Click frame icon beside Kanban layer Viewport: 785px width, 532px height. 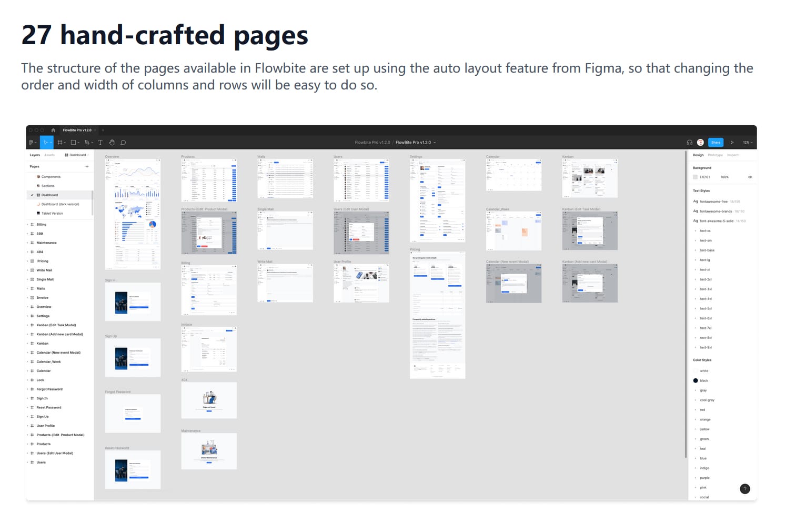(x=32, y=344)
